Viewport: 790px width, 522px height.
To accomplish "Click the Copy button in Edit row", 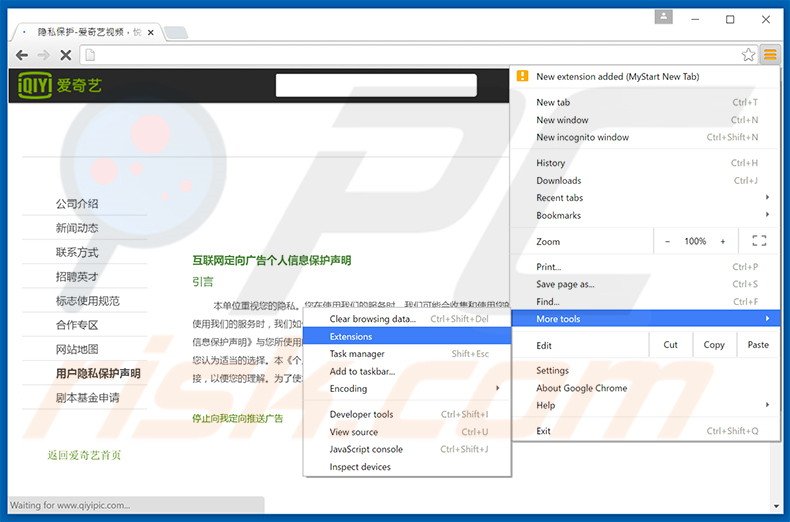I will (x=714, y=345).
